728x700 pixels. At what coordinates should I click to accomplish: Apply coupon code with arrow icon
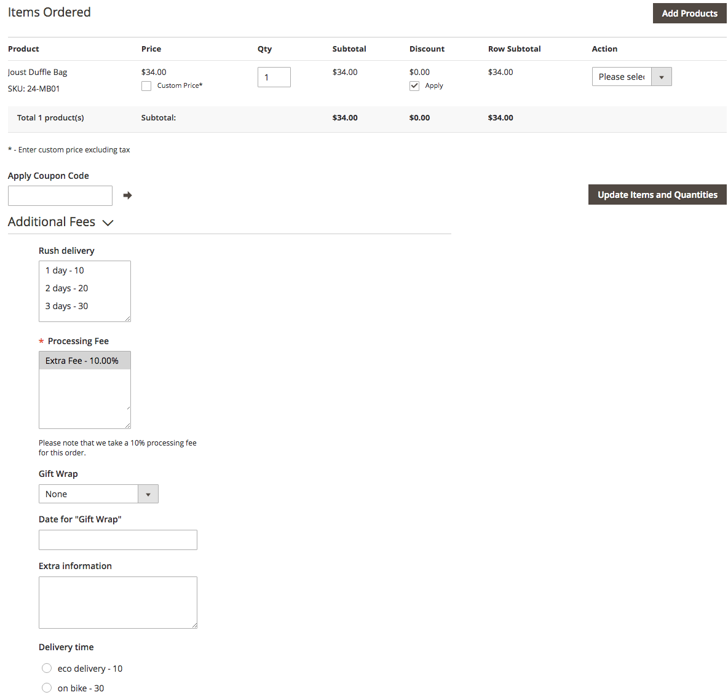point(127,195)
